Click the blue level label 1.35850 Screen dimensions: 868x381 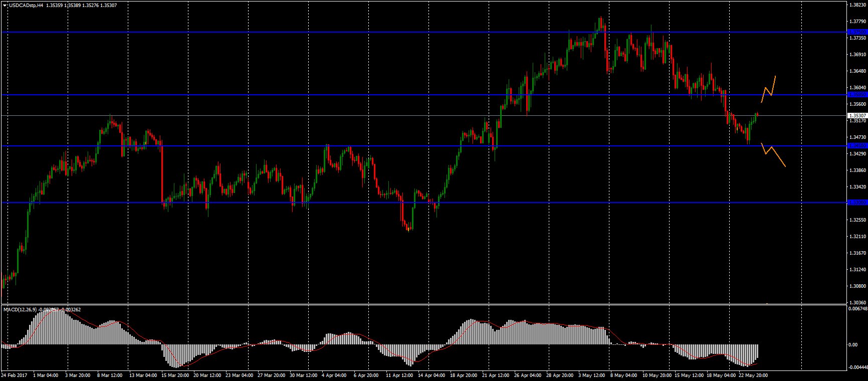point(857,94)
